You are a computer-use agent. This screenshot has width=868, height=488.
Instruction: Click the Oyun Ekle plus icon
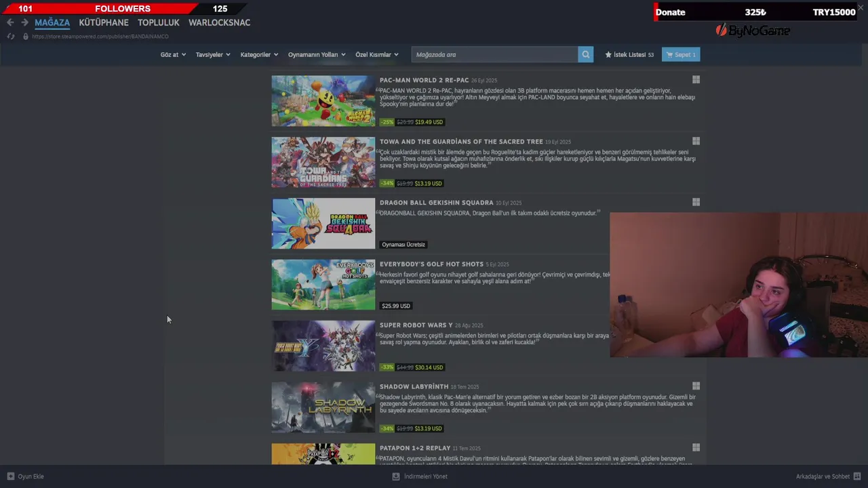10,476
